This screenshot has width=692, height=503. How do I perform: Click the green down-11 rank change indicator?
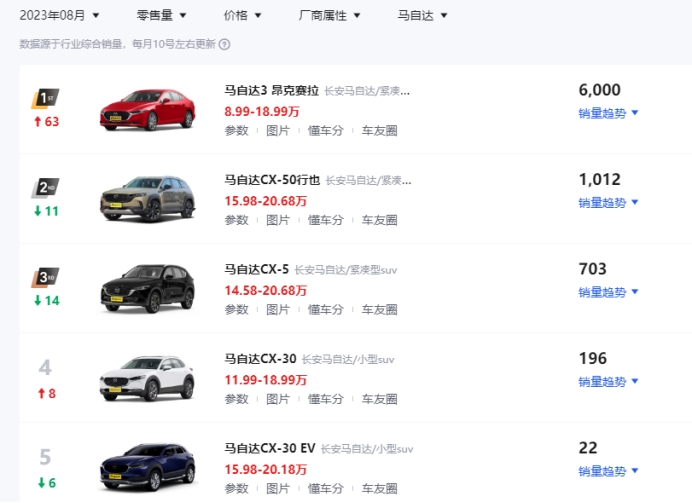pos(46,211)
